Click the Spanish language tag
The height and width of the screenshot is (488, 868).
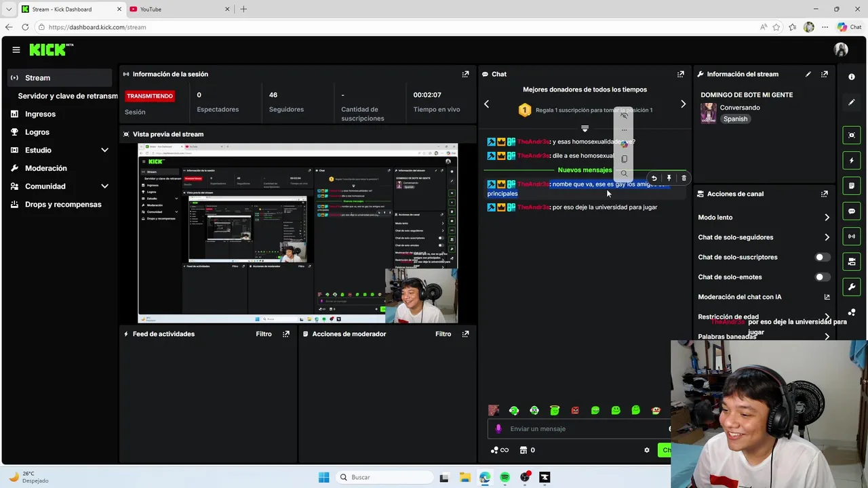(735, 119)
